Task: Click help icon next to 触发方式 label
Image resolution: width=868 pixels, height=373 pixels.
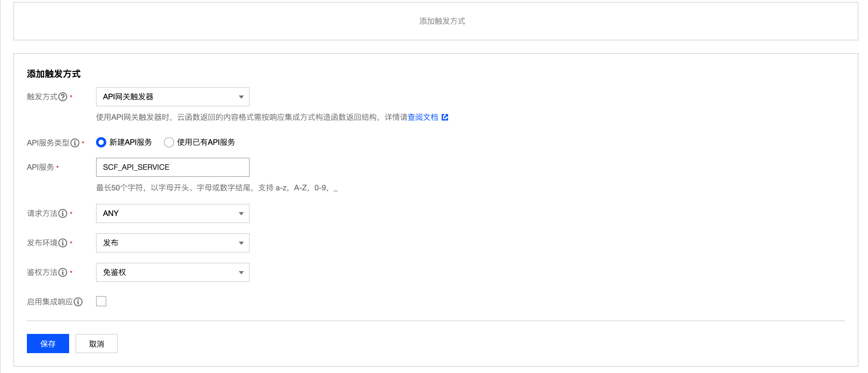Action: pyautogui.click(x=63, y=97)
